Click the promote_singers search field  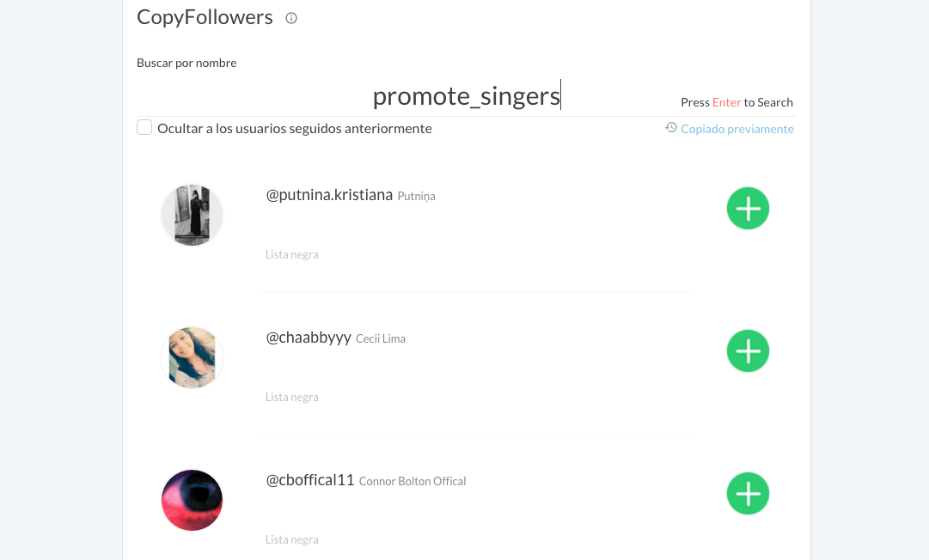pyautogui.click(x=466, y=96)
